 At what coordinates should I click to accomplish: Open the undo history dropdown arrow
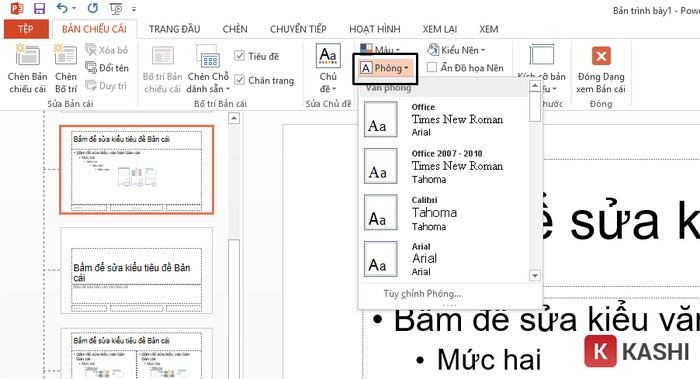(74, 8)
